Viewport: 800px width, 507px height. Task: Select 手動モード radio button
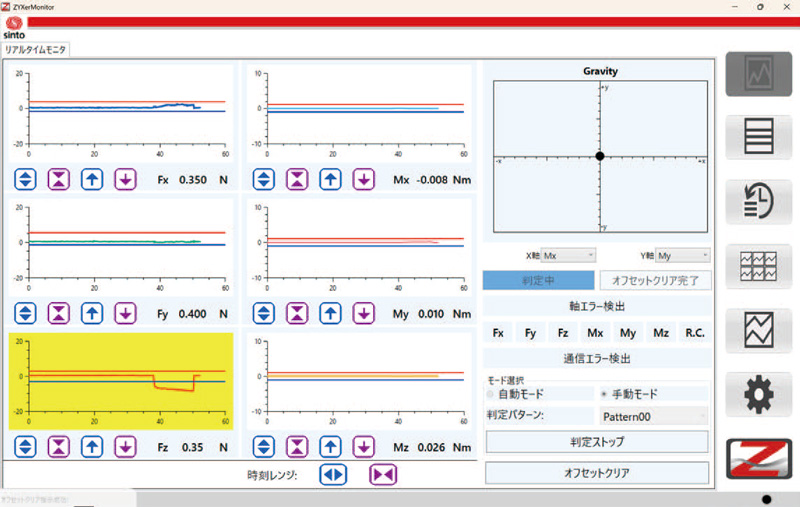pos(603,394)
